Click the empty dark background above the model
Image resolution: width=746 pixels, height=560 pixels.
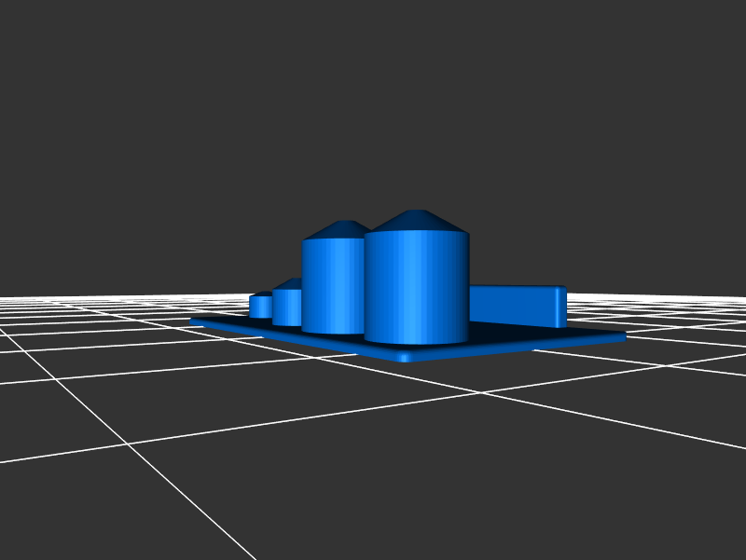(373, 112)
